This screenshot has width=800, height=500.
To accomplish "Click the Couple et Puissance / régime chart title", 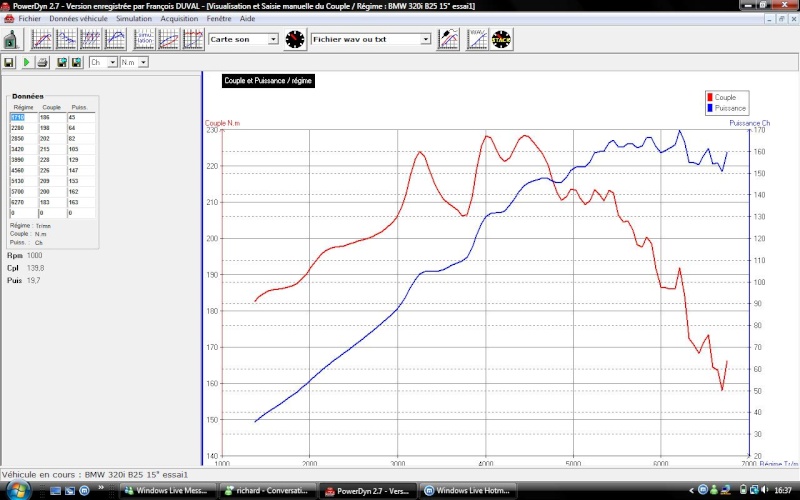I will [x=268, y=81].
